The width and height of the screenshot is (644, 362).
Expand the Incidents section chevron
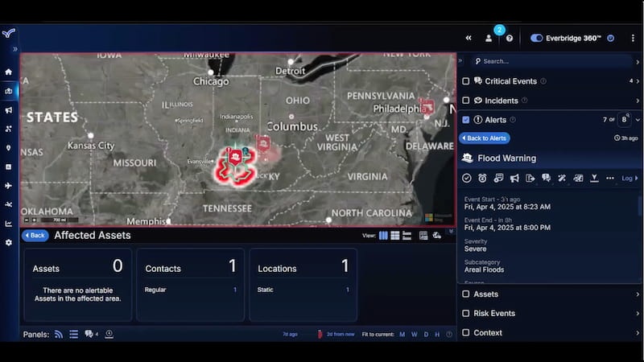pyautogui.click(x=637, y=101)
